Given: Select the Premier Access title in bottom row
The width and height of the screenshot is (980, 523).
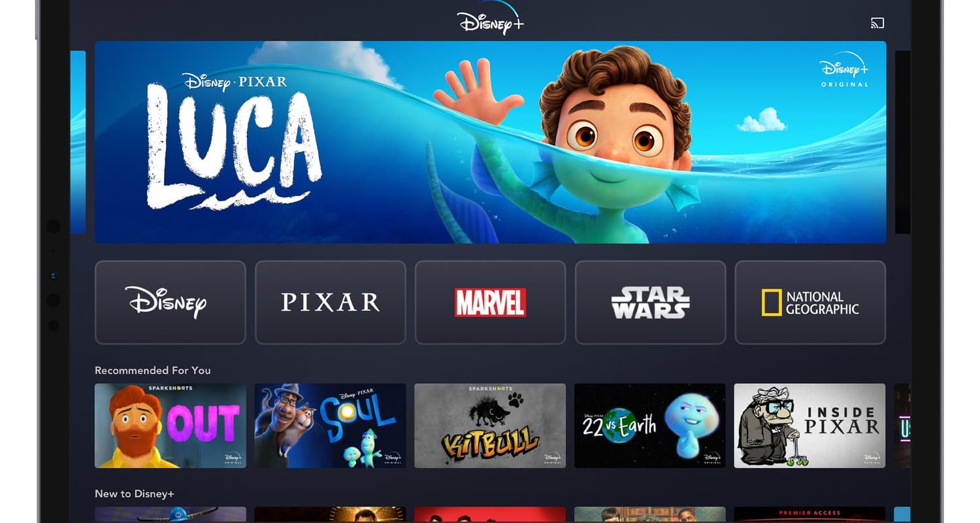Looking at the screenshot, I should click(x=810, y=515).
